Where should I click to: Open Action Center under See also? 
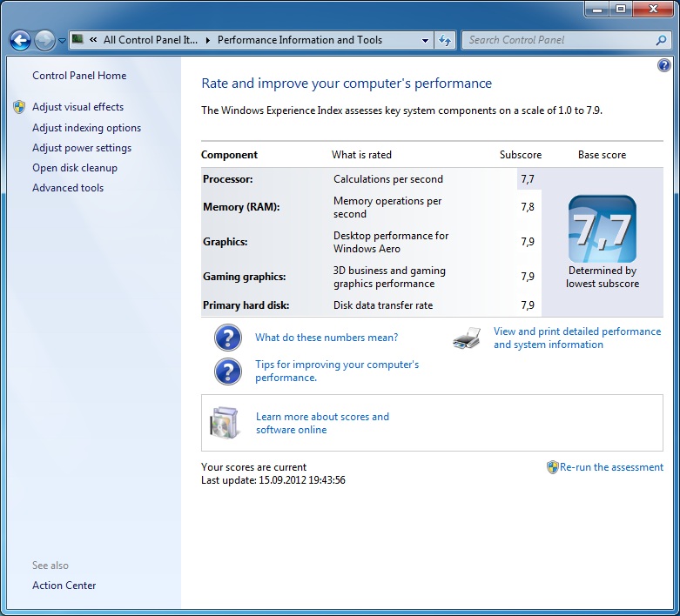pyautogui.click(x=64, y=586)
